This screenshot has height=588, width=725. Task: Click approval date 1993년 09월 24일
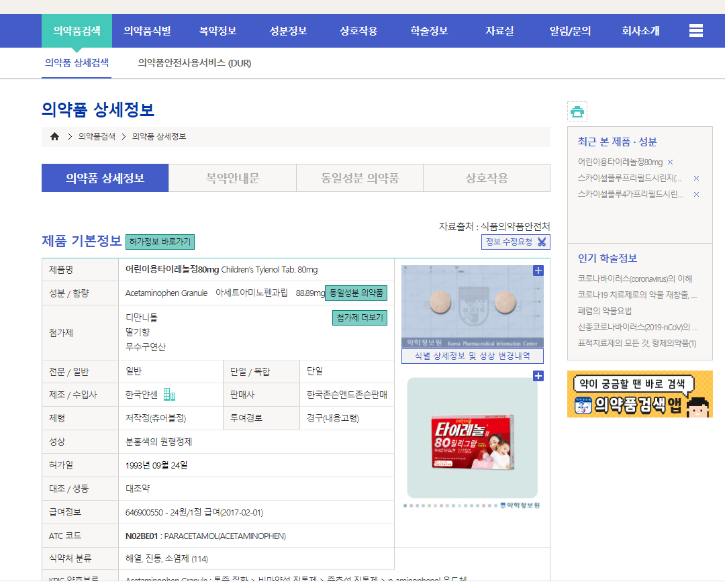click(x=156, y=465)
